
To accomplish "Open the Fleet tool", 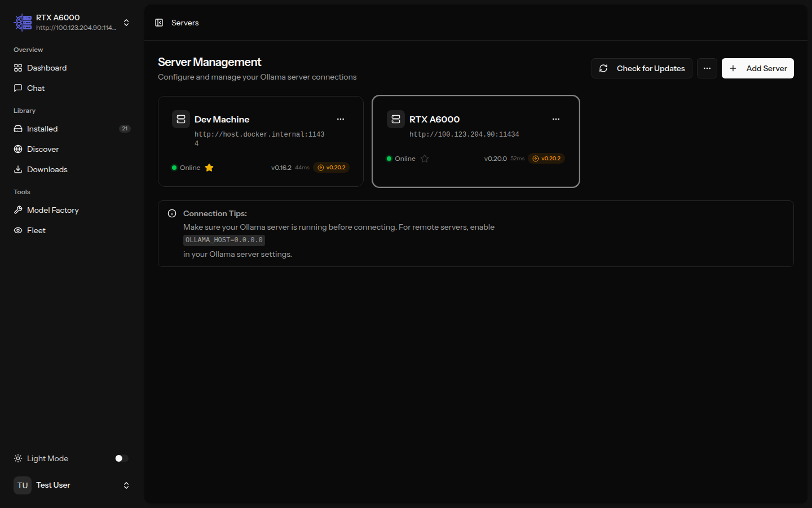I will [x=36, y=230].
